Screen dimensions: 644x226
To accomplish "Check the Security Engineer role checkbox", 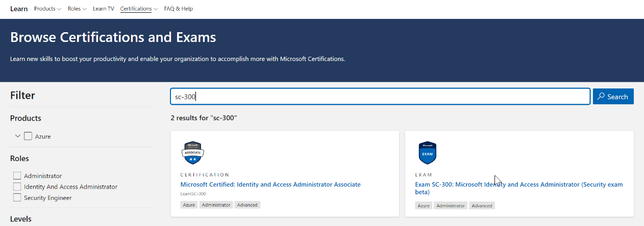I will click(17, 198).
